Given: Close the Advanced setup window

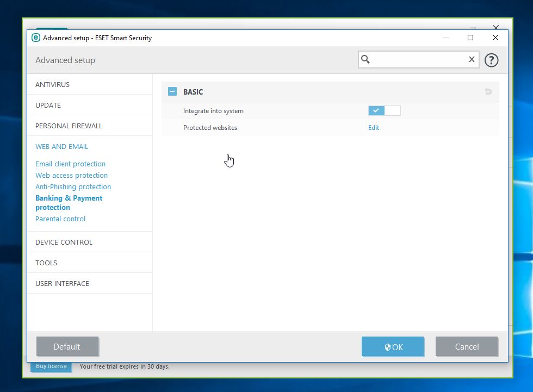Looking at the screenshot, I should click(x=495, y=38).
